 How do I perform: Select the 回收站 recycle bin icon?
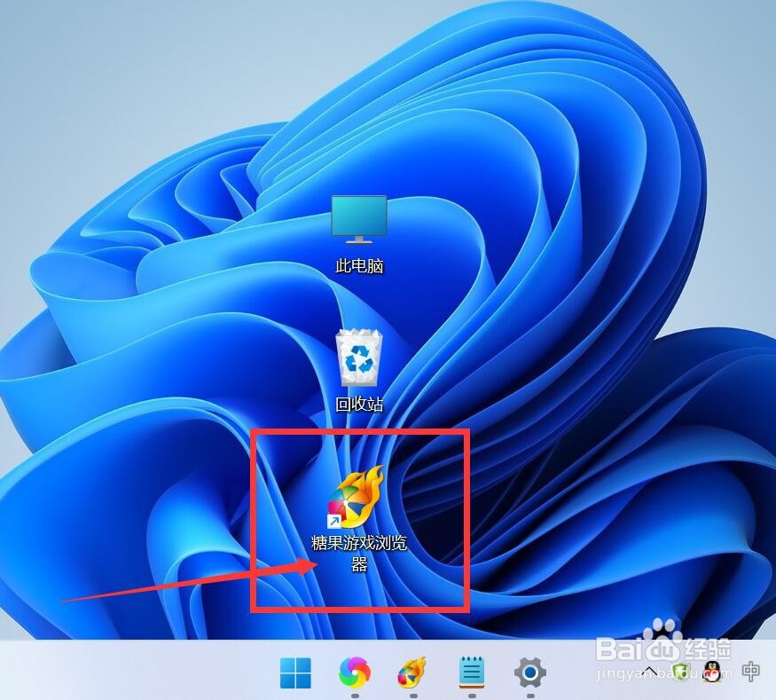click(359, 371)
